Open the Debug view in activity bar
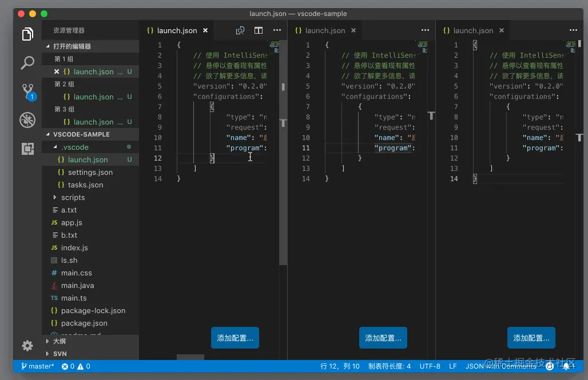 (x=27, y=121)
